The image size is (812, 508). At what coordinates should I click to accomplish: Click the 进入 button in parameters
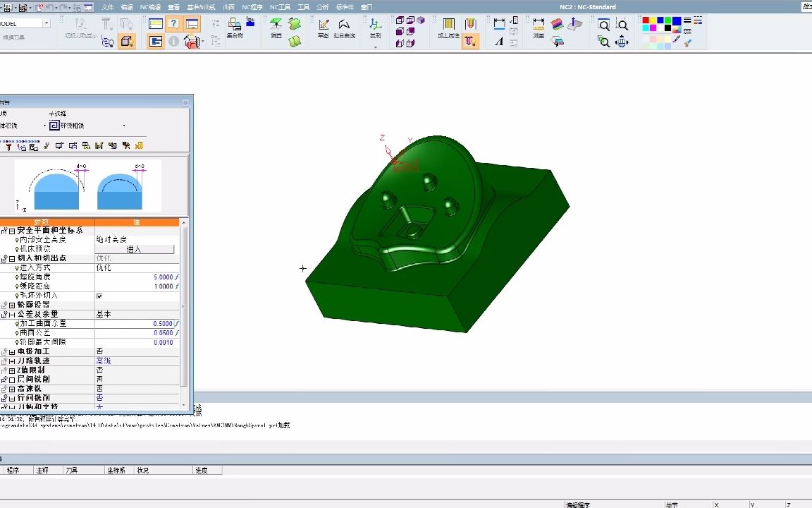coord(134,249)
